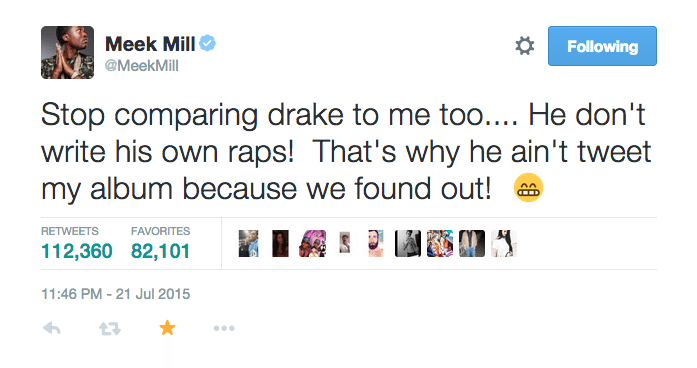Toggle the blue Following button
This screenshot has width=697, height=368.
[x=602, y=46]
